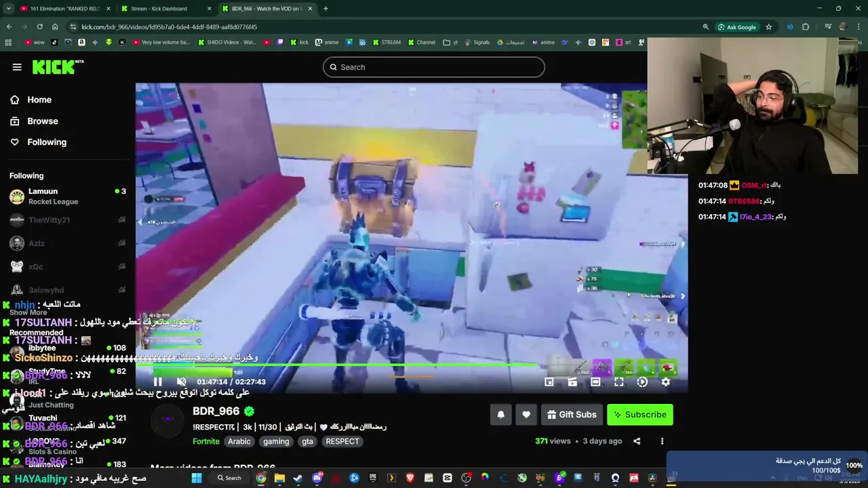Click the Following heart icon in sidebar
Image resolution: width=868 pixels, height=488 pixels.
[x=15, y=142]
